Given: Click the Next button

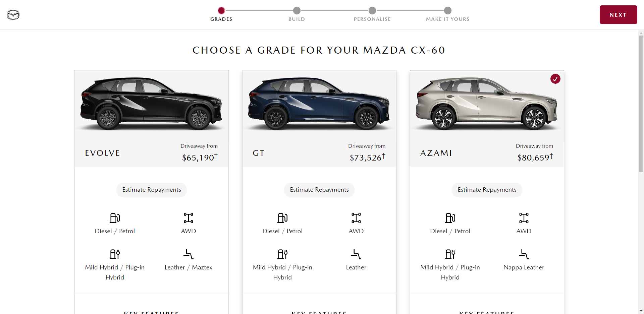Looking at the screenshot, I should 619,15.
